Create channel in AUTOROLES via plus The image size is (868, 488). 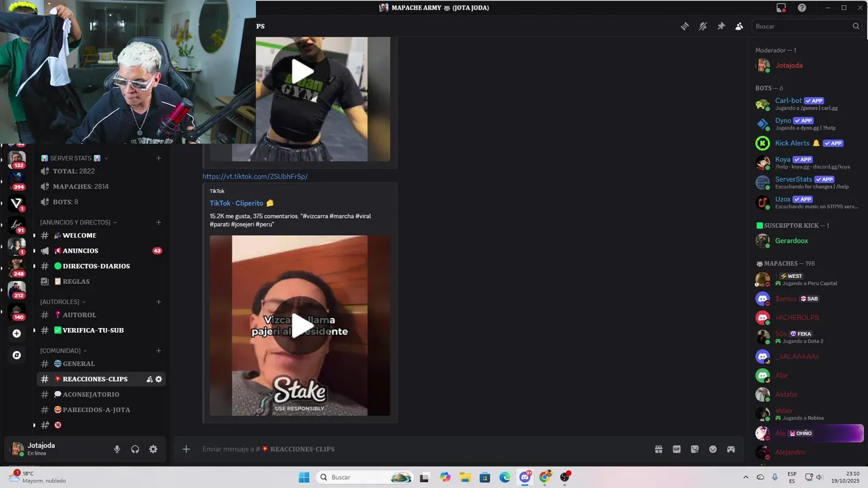point(159,302)
